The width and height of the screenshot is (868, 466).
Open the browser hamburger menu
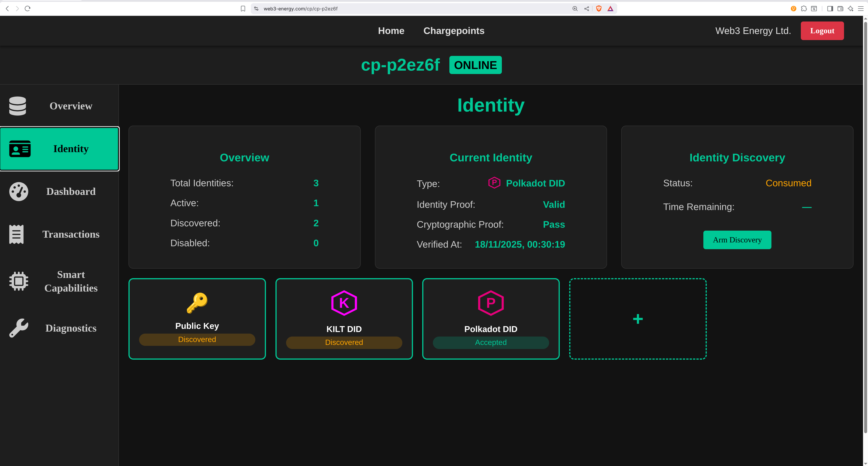click(861, 9)
